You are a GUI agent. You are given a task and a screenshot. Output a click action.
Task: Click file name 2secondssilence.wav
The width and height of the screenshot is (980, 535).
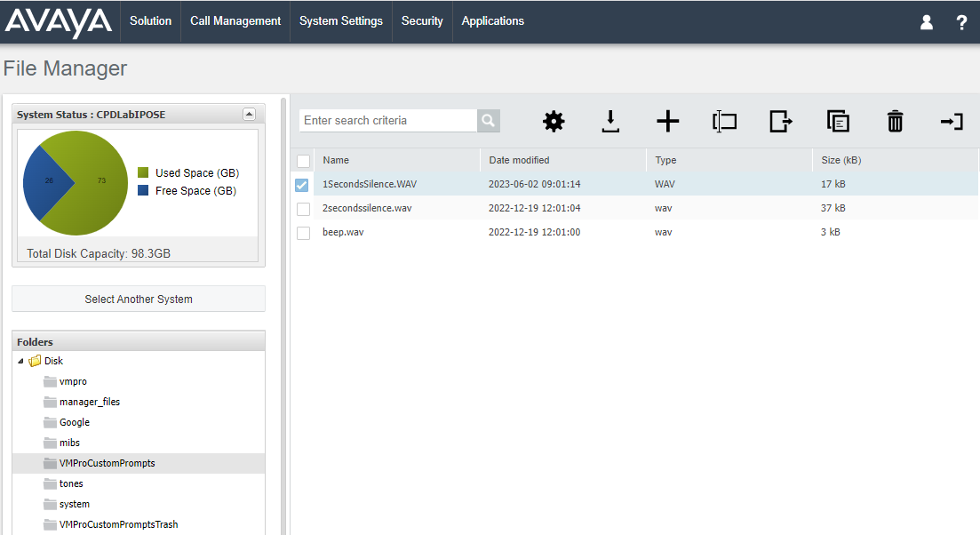point(367,208)
